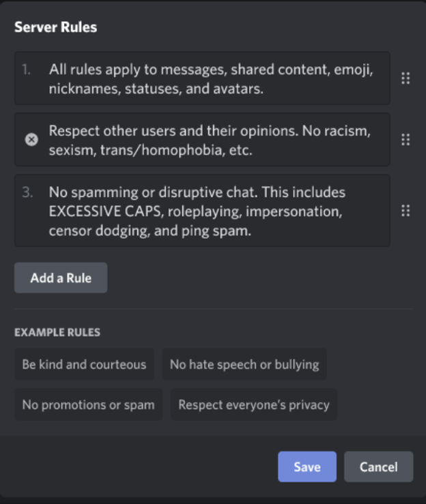
Task: Add example rule Be kind and courteous
Action: point(84,364)
